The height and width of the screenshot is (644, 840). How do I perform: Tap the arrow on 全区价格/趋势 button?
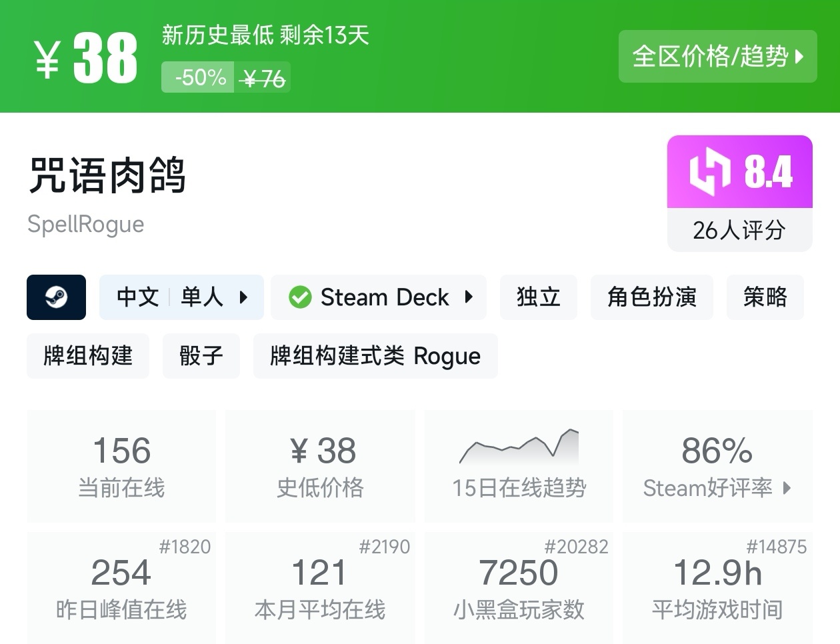(x=800, y=57)
